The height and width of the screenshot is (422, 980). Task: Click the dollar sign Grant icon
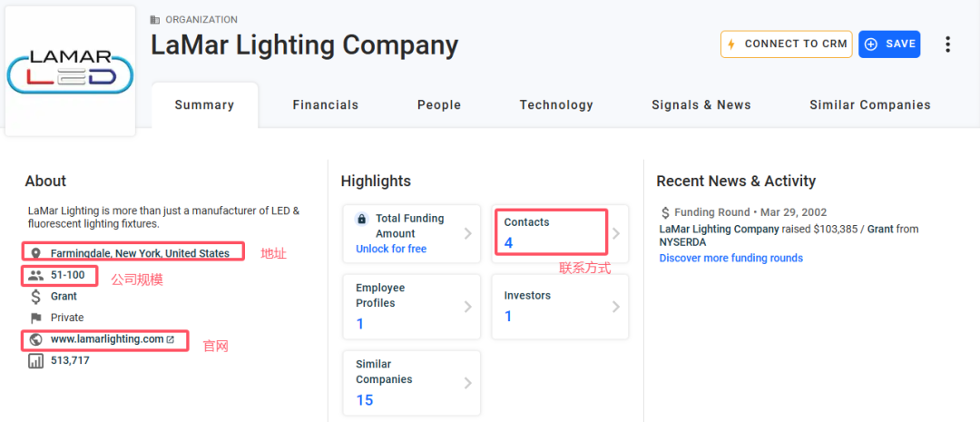(36, 297)
